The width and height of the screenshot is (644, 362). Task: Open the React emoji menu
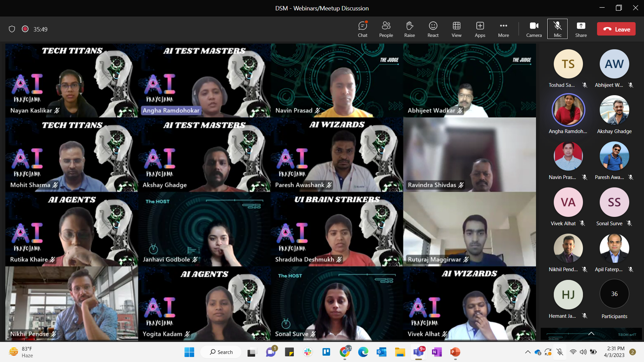433,29
